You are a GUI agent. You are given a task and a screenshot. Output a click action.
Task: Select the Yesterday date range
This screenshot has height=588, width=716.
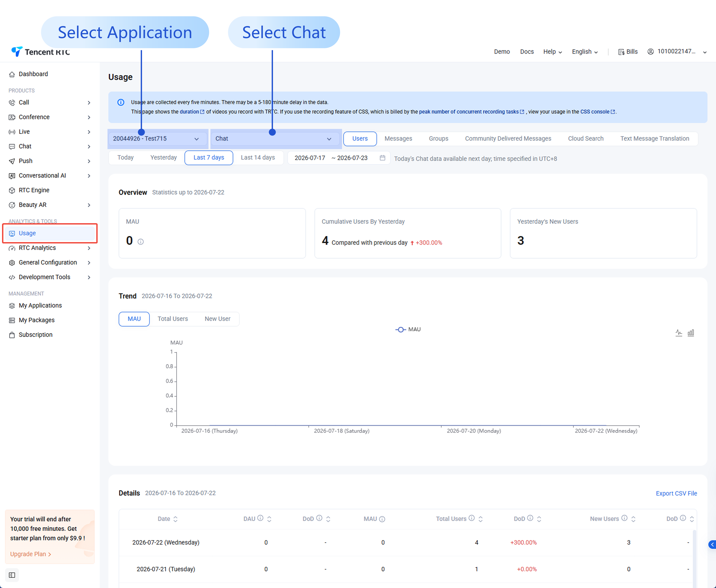pyautogui.click(x=163, y=158)
